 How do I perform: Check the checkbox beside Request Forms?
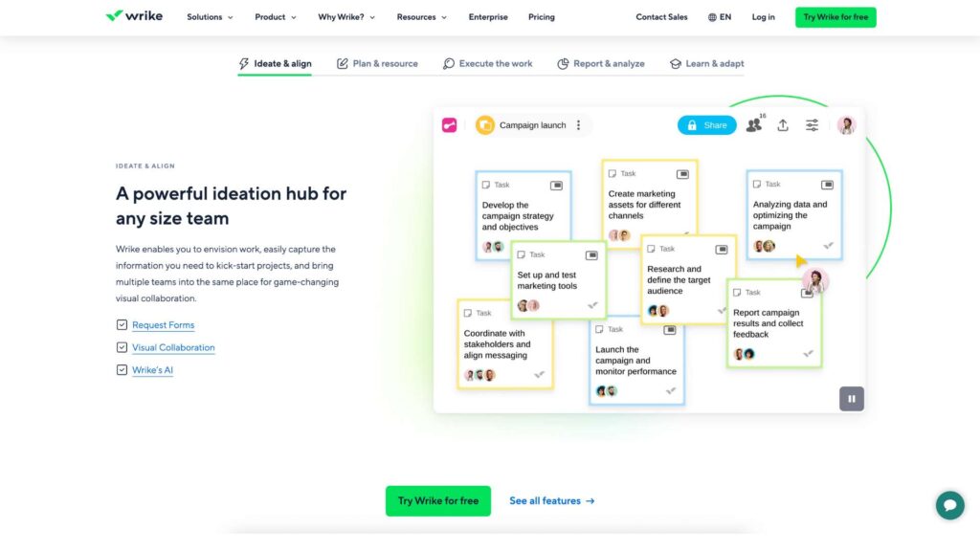tap(122, 324)
